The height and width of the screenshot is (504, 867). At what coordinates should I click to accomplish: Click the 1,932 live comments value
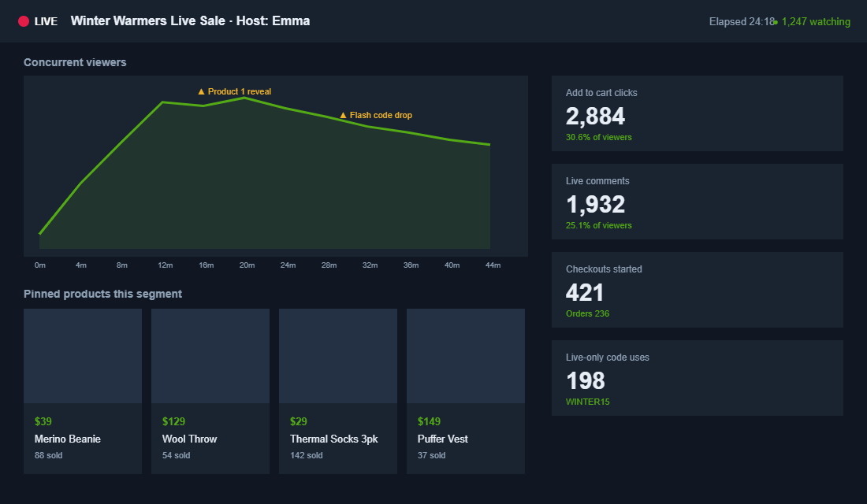[596, 205]
